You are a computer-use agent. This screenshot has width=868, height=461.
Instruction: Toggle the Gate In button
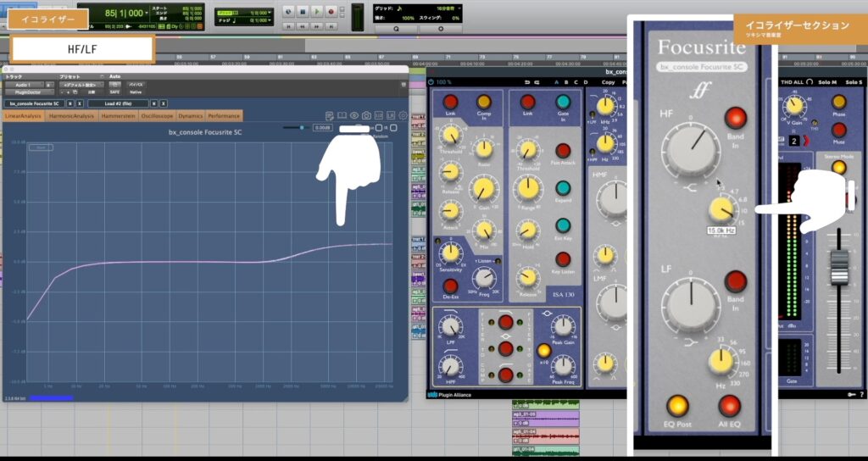click(x=563, y=102)
